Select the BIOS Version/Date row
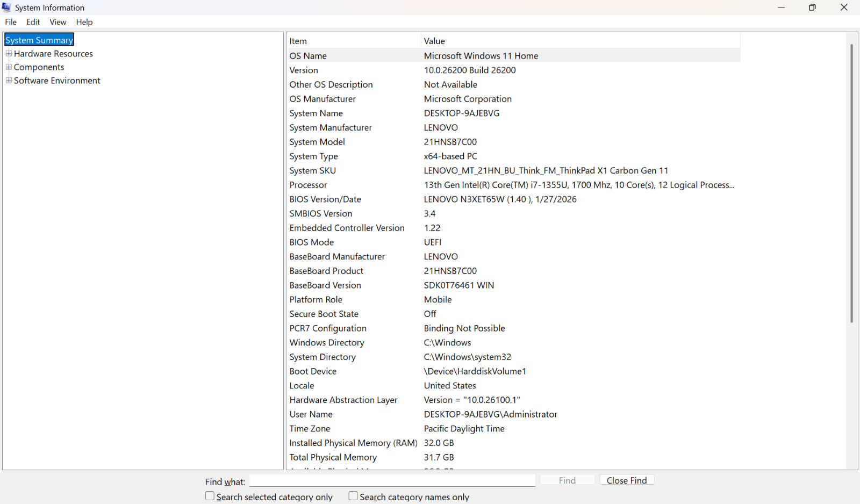Viewport: 860px width, 504px height. pos(514,199)
